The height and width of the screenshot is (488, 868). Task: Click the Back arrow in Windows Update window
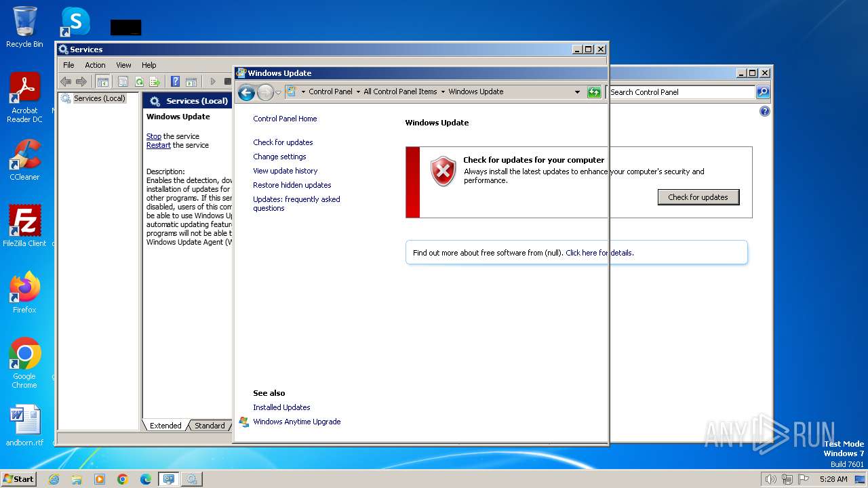point(246,92)
